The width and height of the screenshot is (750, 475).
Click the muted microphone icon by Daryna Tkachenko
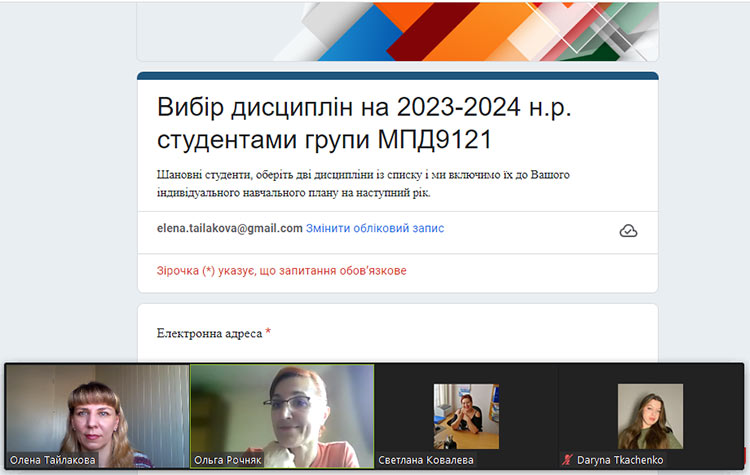[x=567, y=460]
